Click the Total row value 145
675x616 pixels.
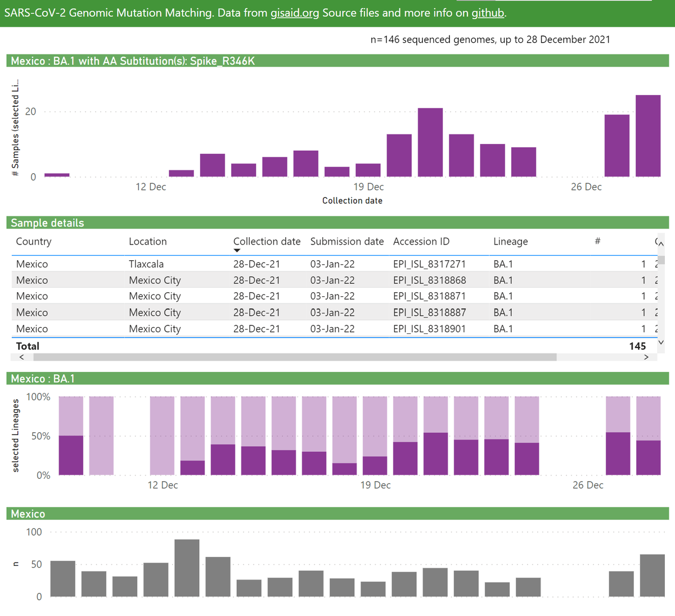(x=637, y=346)
